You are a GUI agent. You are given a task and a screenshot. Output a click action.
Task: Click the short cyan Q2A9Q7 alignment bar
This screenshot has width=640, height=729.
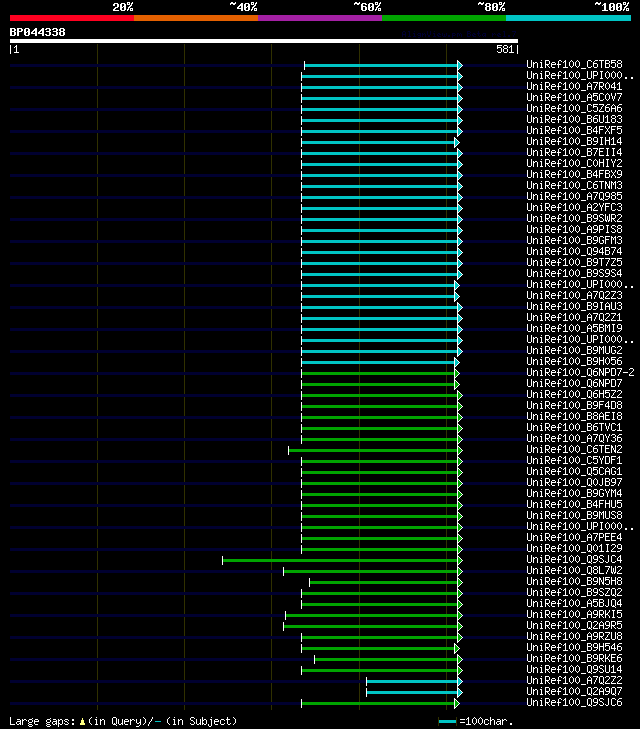pyautogui.click(x=413, y=693)
